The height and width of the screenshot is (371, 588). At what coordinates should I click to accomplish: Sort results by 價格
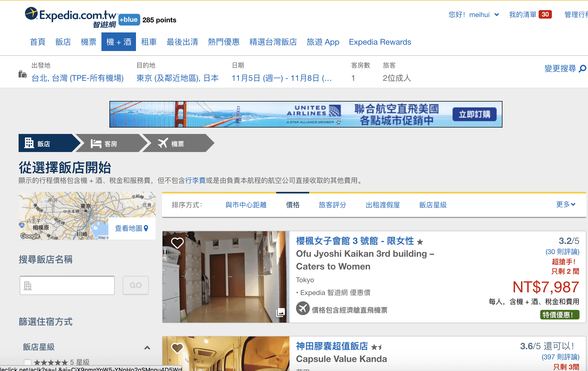[293, 205]
